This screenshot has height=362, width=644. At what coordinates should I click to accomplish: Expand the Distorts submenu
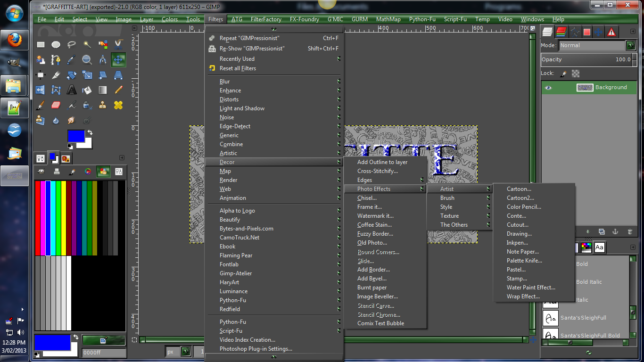click(x=274, y=99)
